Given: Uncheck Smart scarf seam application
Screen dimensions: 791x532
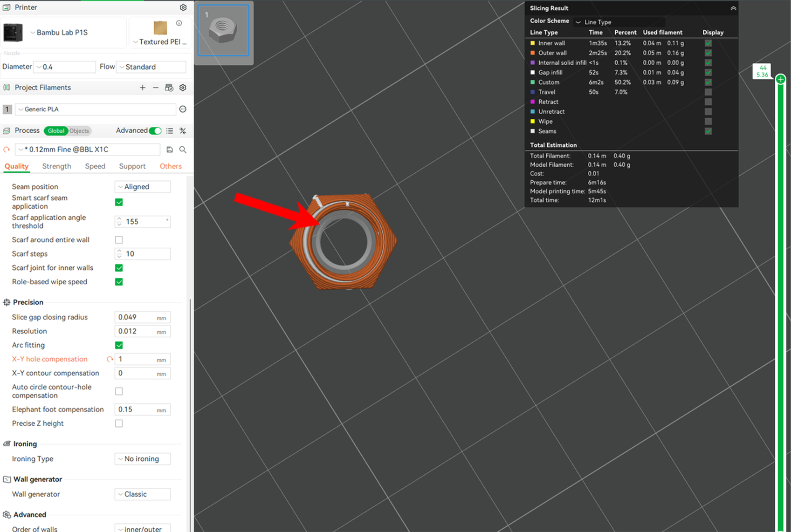Looking at the screenshot, I should click(119, 202).
